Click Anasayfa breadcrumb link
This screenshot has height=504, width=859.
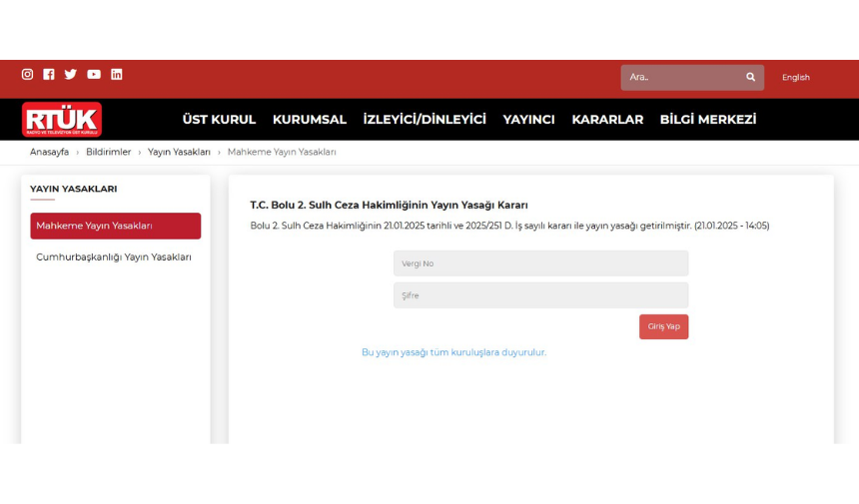tap(49, 152)
